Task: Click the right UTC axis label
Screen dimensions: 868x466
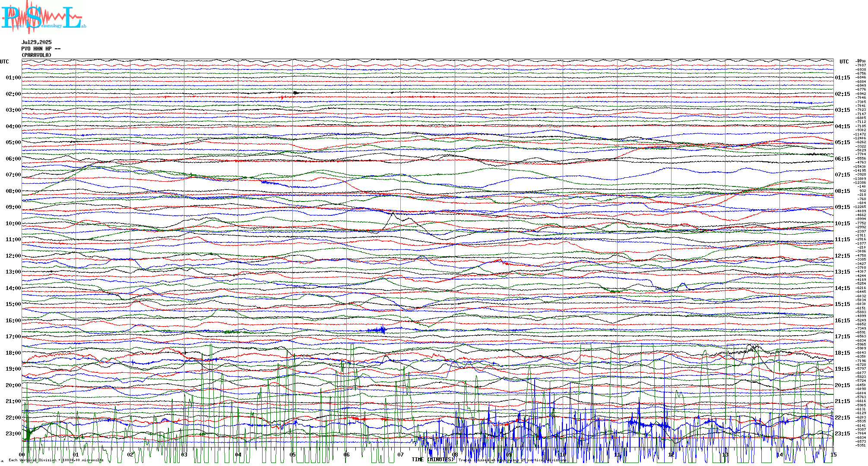Action: click(844, 62)
